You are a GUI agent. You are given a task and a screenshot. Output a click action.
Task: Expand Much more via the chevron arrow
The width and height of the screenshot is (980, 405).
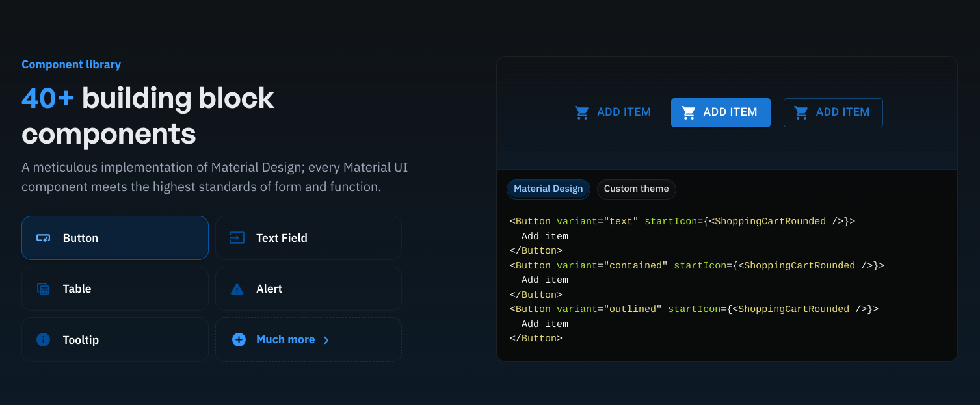[x=326, y=340]
